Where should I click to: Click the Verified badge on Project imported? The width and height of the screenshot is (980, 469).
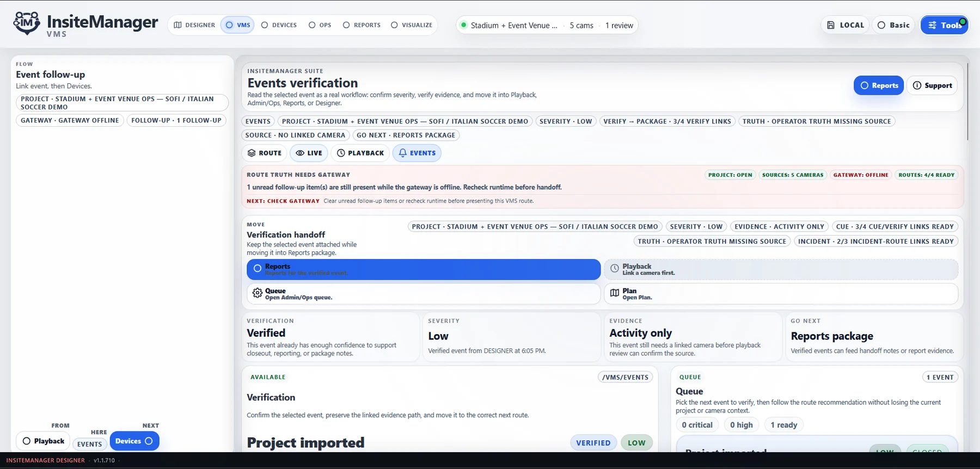tap(593, 443)
